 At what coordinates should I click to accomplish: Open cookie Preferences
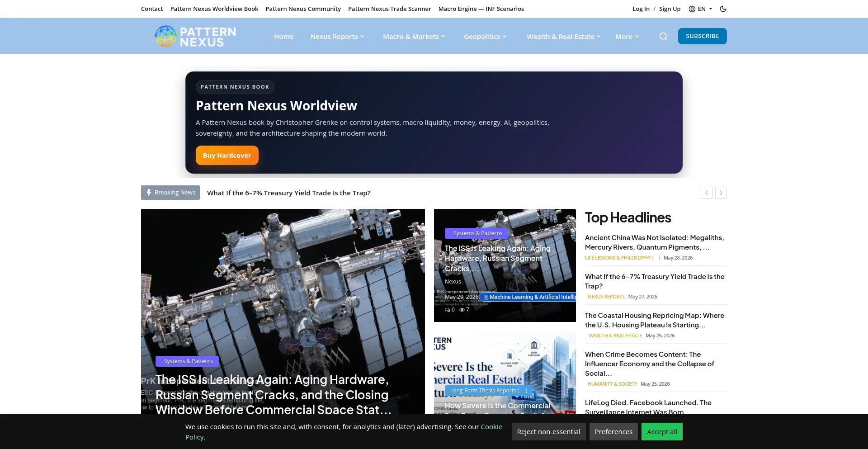pos(613,432)
